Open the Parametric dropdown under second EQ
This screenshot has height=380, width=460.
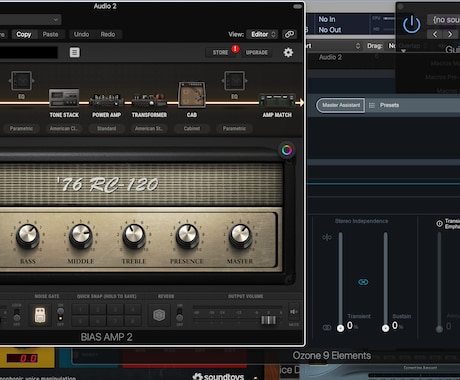[234, 129]
